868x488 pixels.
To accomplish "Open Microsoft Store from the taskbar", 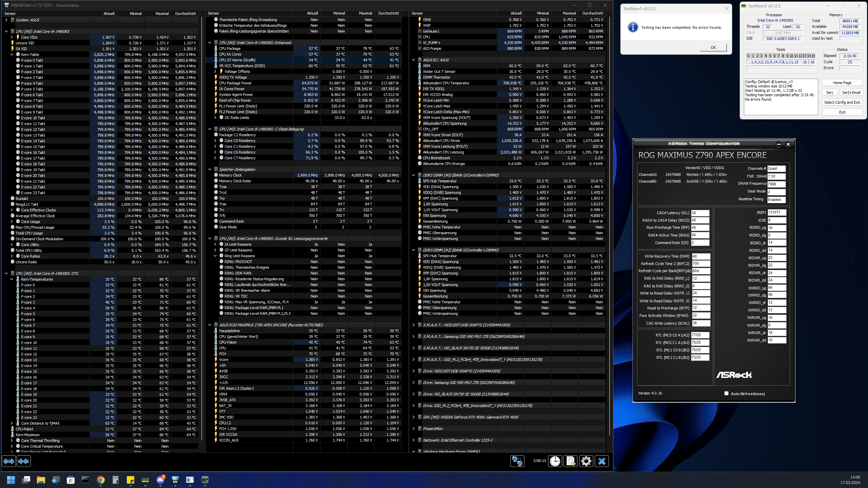I will [71, 480].
